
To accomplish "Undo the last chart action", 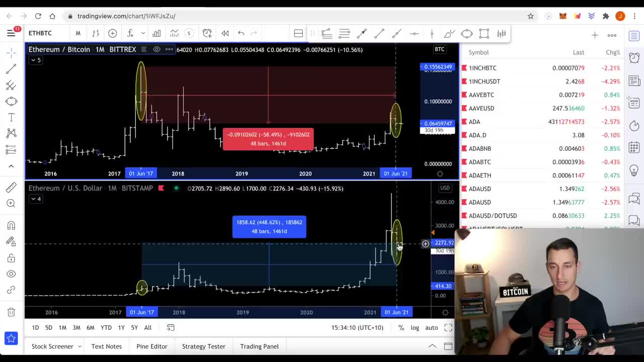I will (x=241, y=33).
